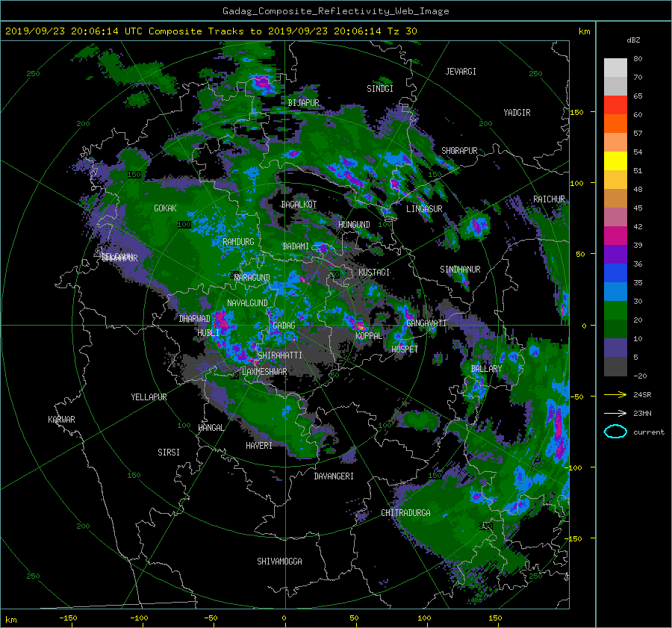The width and height of the screenshot is (672, 628).
Task: Click the CHITRADURGA city label
Action: [x=405, y=513]
